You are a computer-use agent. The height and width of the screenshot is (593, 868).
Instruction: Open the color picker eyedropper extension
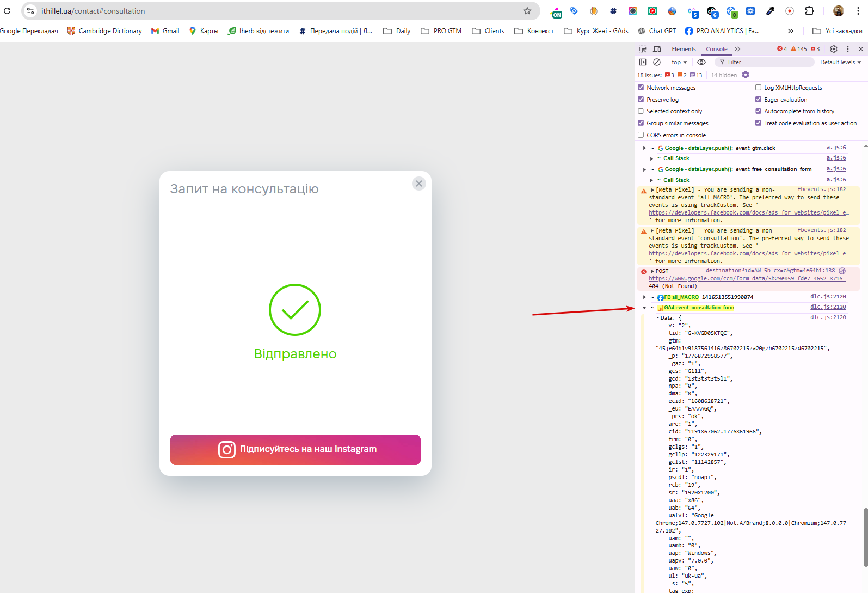(x=770, y=11)
